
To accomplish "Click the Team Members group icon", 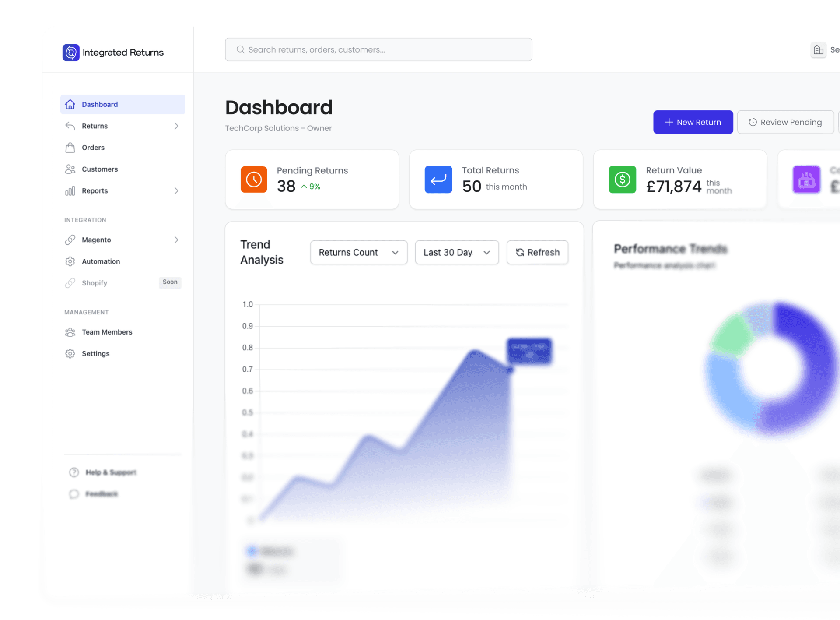I will point(70,332).
